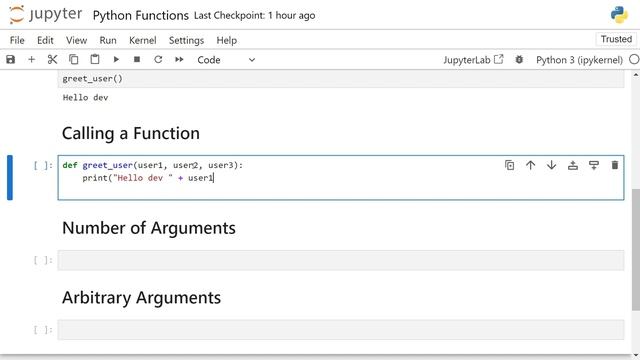640x360 pixels.
Task: Click the Hello dev output text
Action: [85, 98]
